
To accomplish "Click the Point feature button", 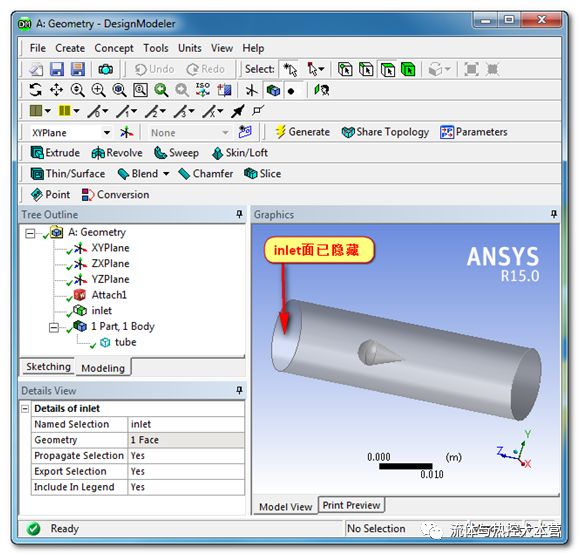I will tap(50, 195).
